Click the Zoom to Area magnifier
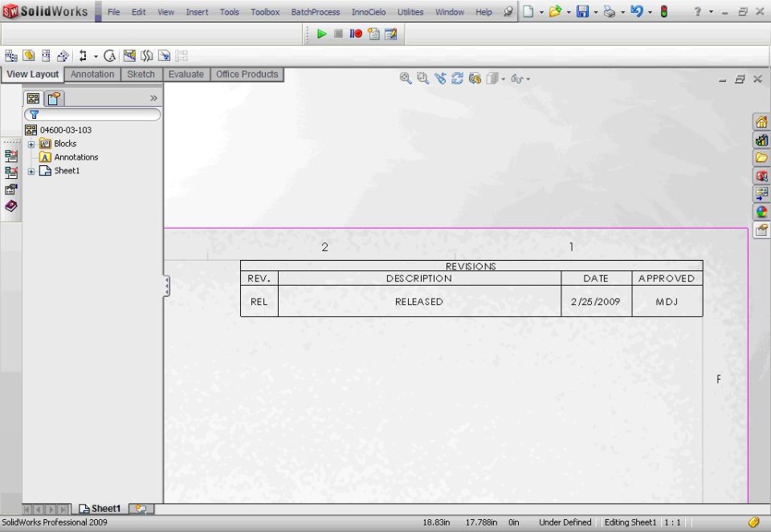The width and height of the screenshot is (771, 532). pos(422,79)
